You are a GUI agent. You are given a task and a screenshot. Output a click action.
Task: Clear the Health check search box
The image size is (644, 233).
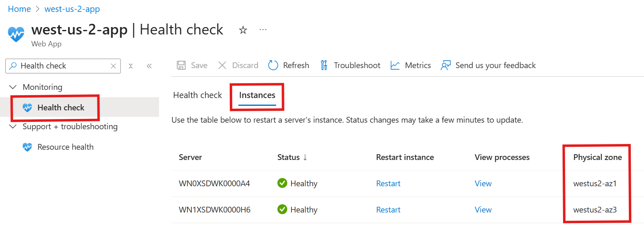pyautogui.click(x=114, y=66)
